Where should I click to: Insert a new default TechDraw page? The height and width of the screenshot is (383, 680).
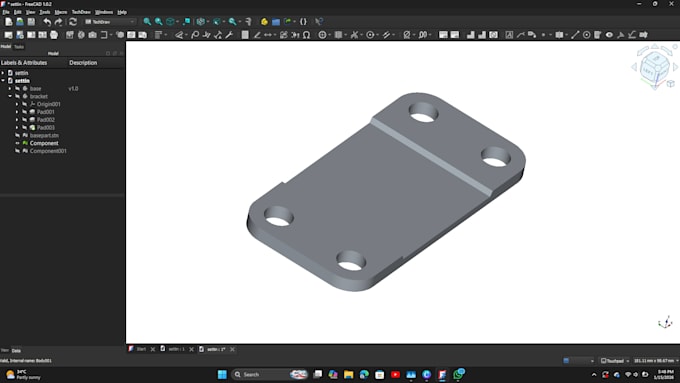click(x=8, y=35)
